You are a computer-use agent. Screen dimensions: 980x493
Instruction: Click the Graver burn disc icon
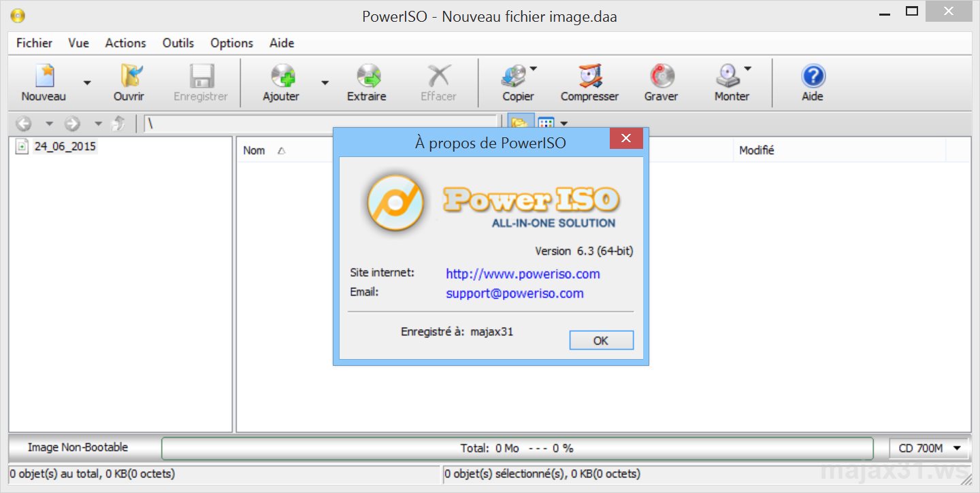click(x=661, y=75)
